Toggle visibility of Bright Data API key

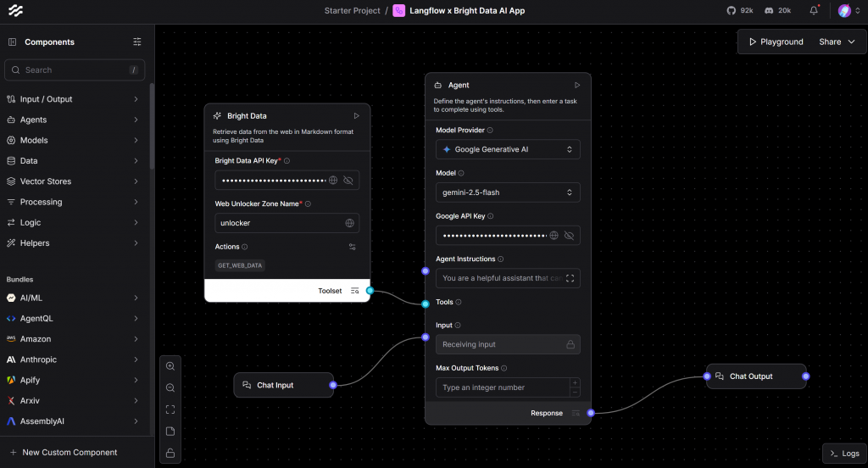(x=348, y=181)
